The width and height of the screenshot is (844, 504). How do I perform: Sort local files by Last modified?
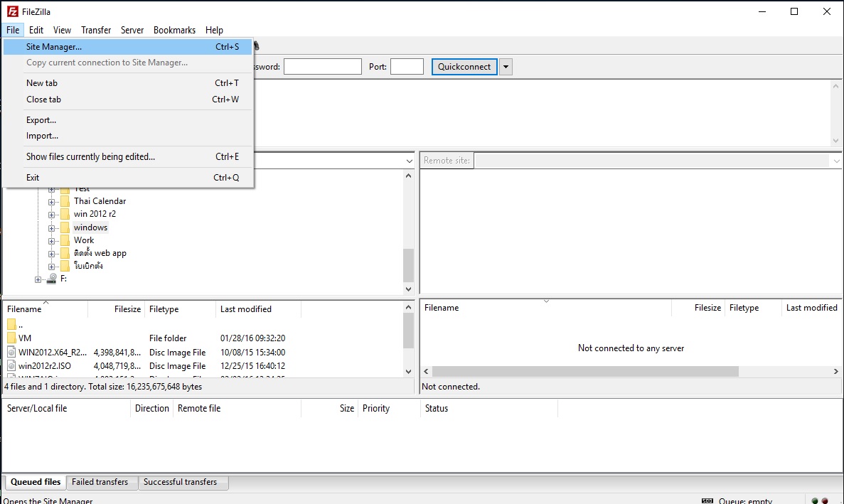pyautogui.click(x=258, y=309)
